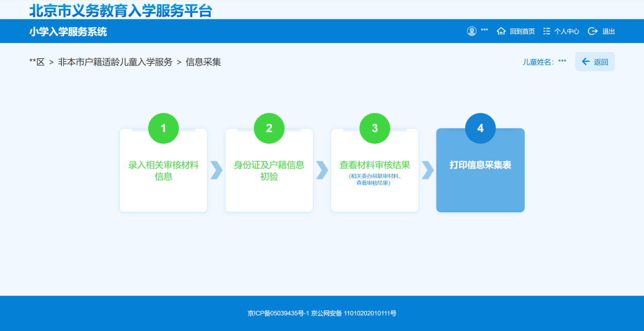Click the subtitle 相关委办局联审材料 in step 3

[x=375, y=176]
